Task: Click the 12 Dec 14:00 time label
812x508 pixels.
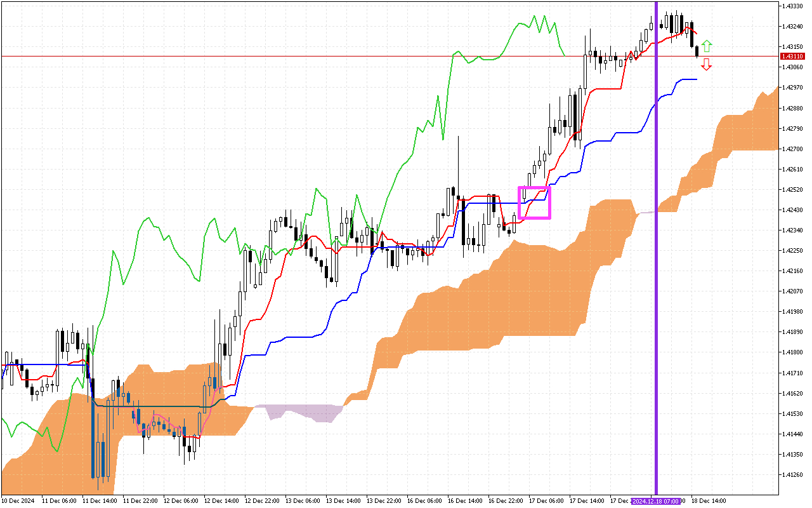Action: pyautogui.click(x=221, y=501)
